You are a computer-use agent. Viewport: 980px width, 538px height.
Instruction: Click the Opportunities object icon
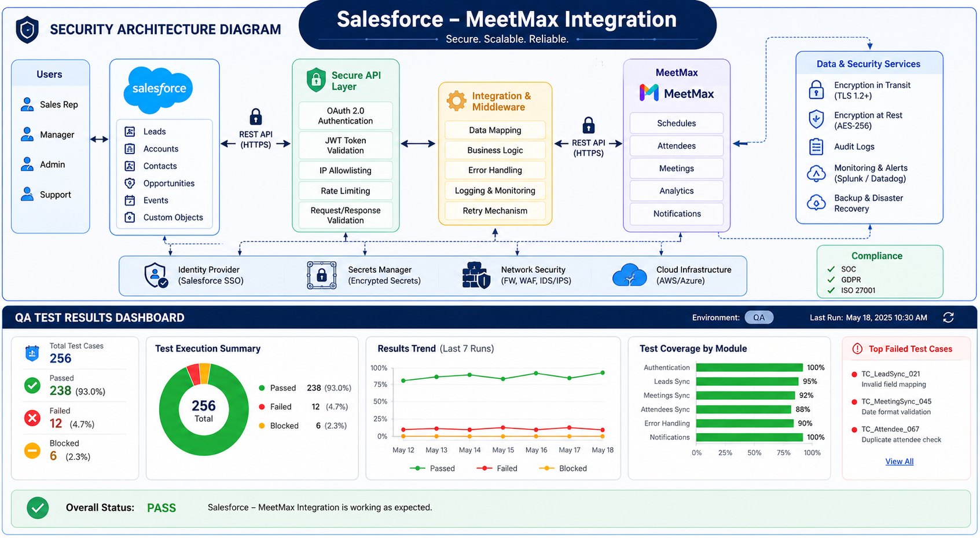[130, 183]
